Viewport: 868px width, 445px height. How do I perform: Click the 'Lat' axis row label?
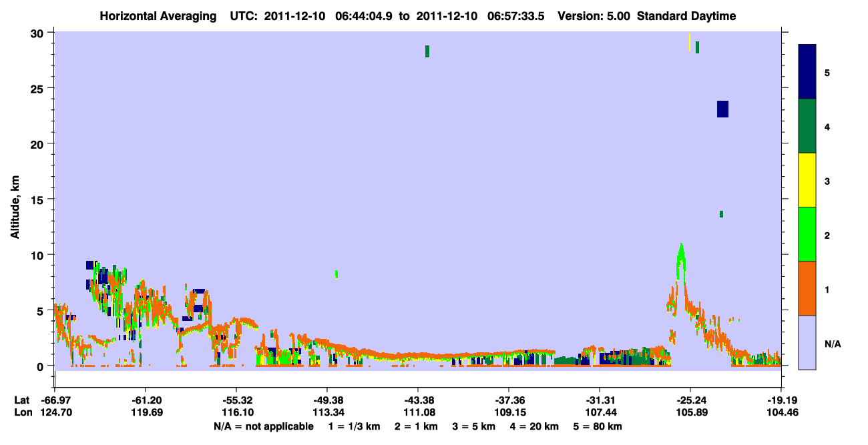(x=21, y=400)
